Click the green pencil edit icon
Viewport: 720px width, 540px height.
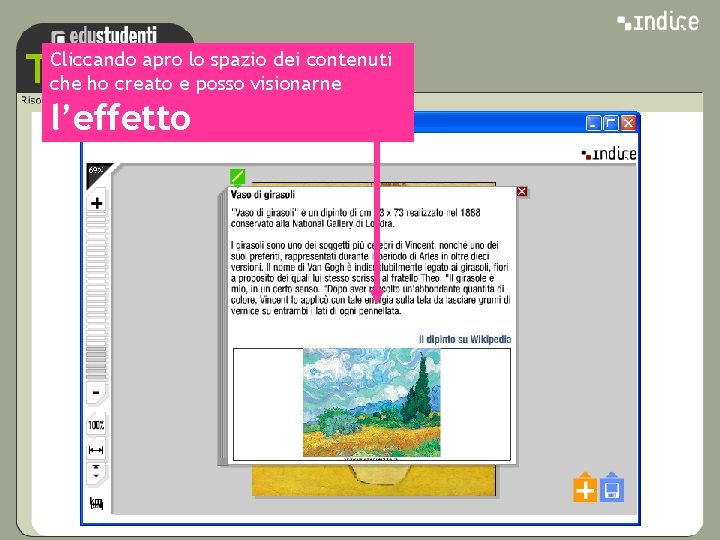[x=237, y=177]
